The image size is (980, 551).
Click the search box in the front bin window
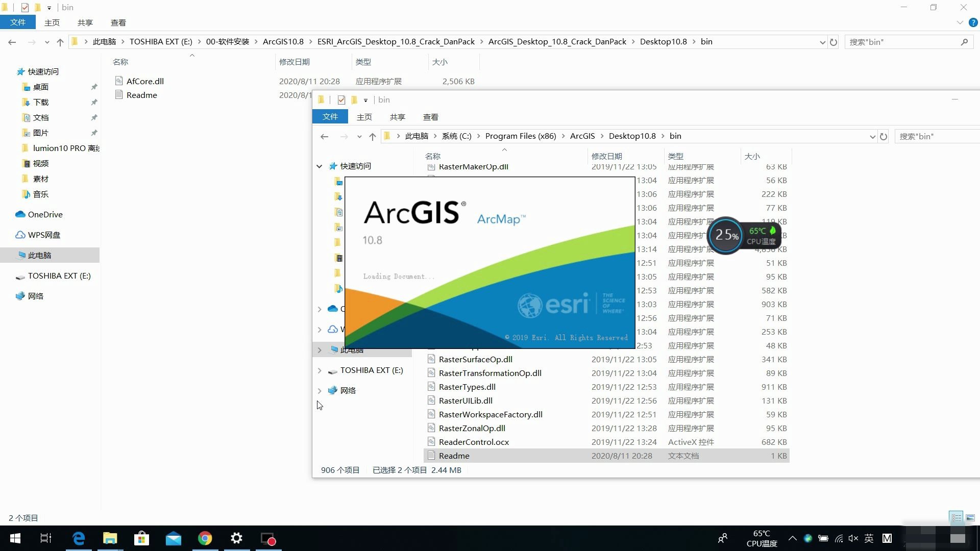click(937, 136)
